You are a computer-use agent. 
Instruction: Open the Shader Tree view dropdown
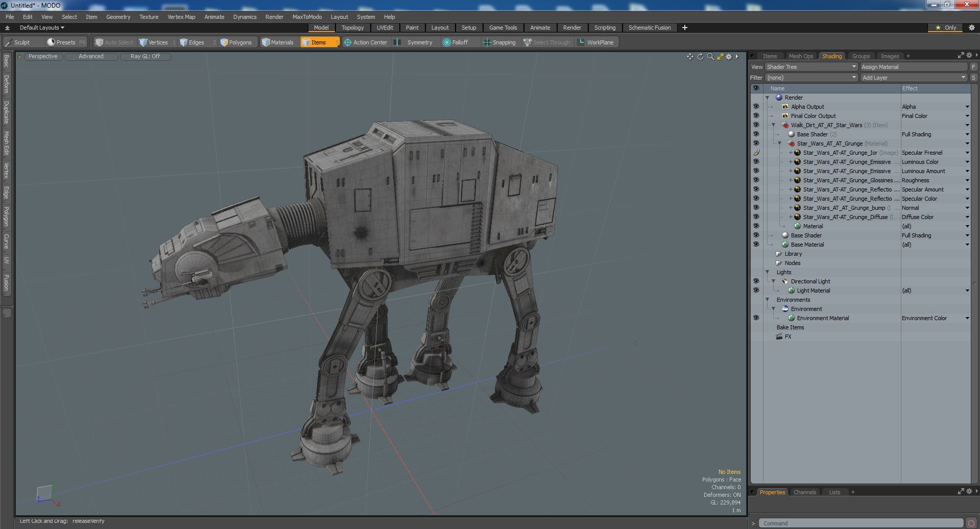click(x=811, y=67)
